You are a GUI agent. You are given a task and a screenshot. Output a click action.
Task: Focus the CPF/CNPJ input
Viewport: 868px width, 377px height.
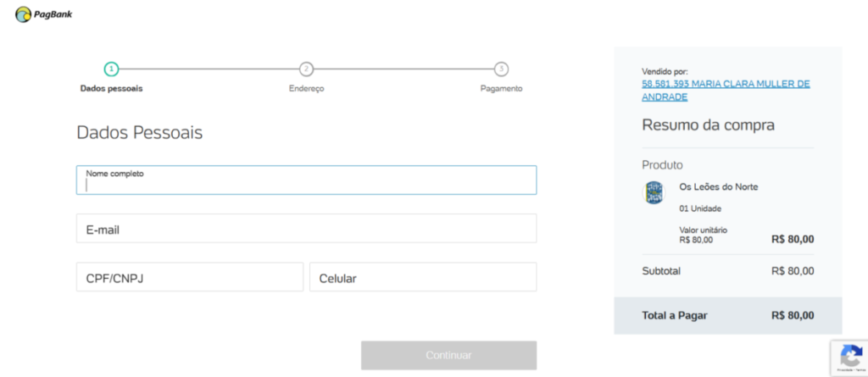pos(189,277)
